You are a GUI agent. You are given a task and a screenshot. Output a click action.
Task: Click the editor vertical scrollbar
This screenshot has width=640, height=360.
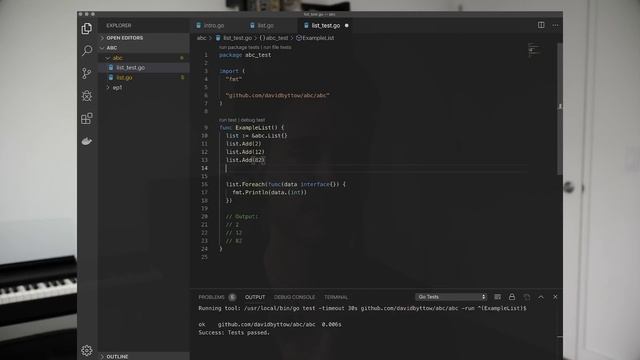pos(560,108)
